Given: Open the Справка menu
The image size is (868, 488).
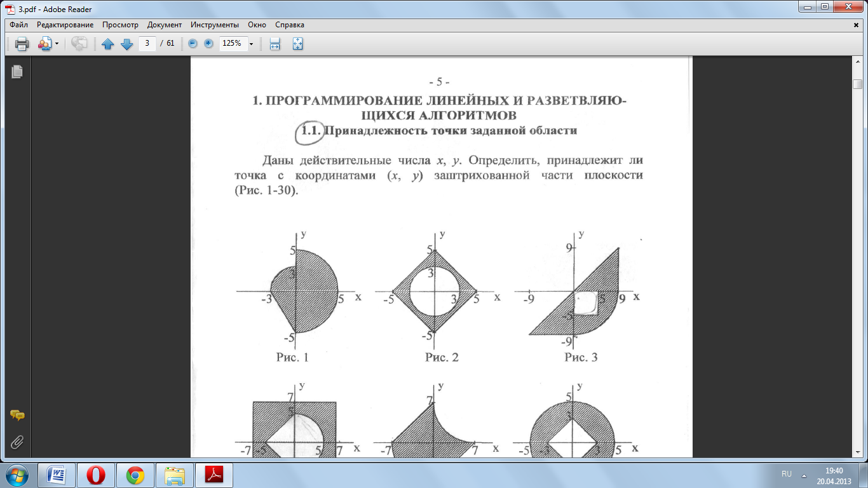Looking at the screenshot, I should [290, 25].
